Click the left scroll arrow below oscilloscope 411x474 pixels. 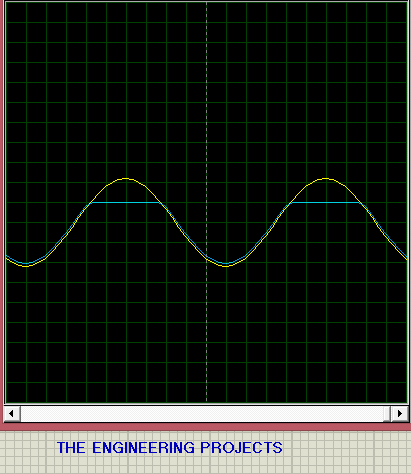(12, 414)
